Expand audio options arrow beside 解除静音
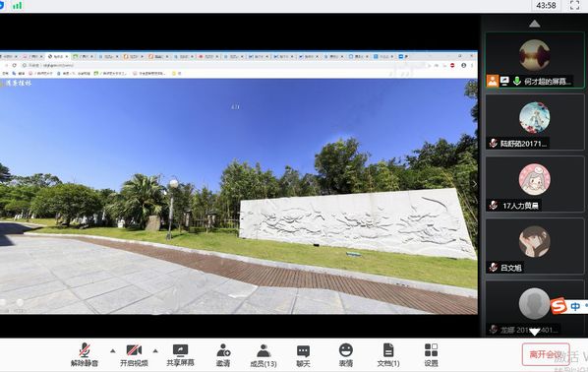 112,351
